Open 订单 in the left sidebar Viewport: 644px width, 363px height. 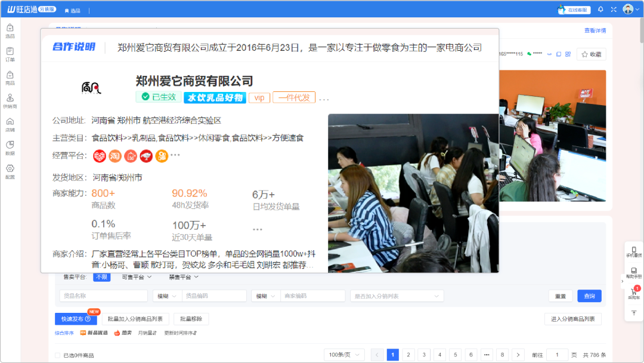10,54
